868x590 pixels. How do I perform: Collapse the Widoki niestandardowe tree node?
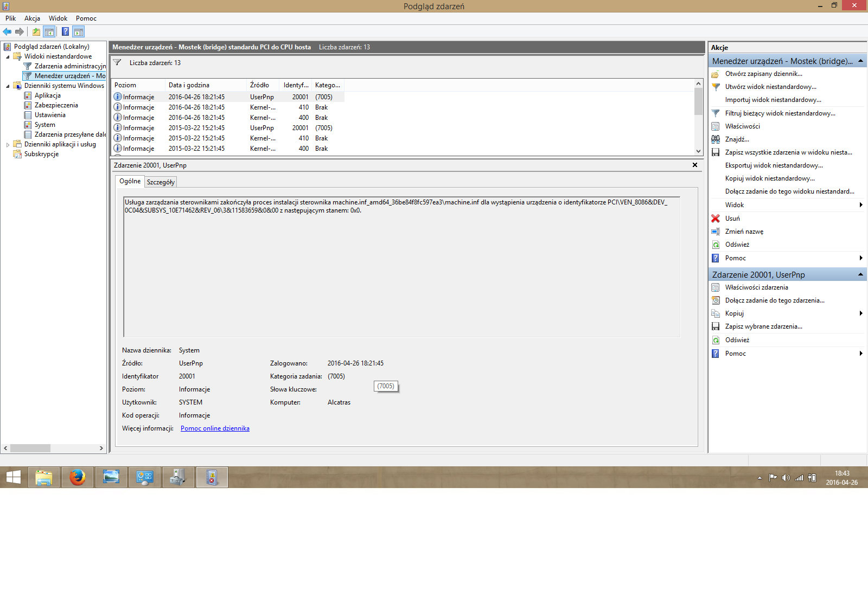(x=8, y=56)
